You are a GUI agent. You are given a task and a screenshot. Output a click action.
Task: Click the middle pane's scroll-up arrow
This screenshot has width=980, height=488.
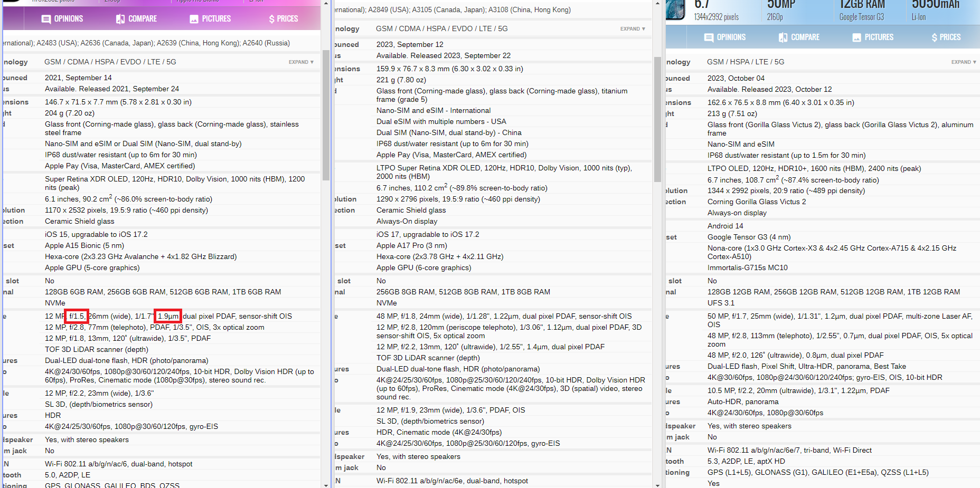pos(657,3)
